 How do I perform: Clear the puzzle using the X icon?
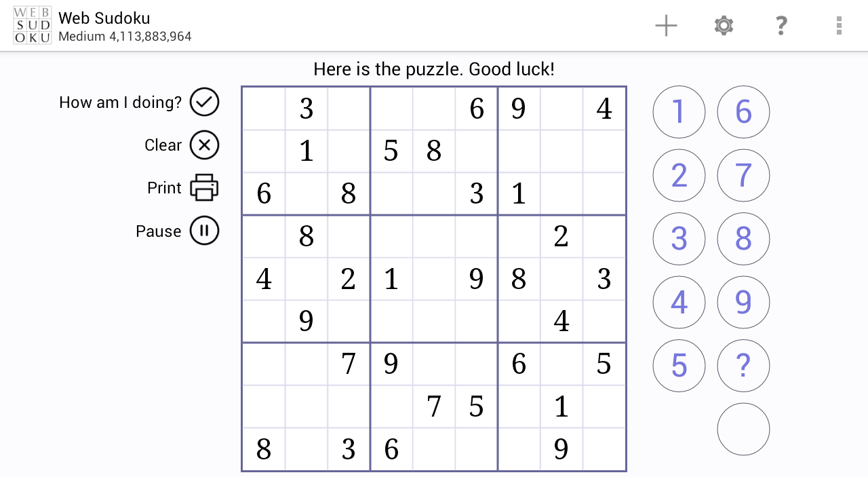click(x=204, y=145)
